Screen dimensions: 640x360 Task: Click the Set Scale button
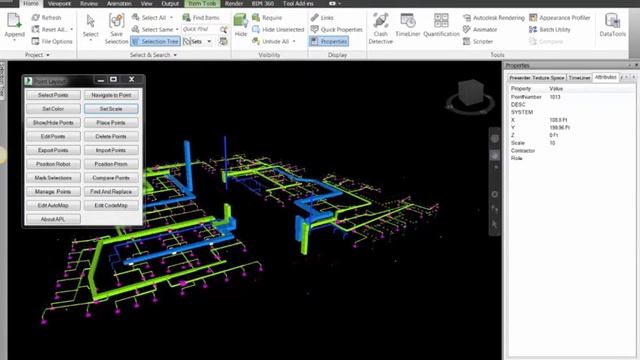tap(111, 109)
